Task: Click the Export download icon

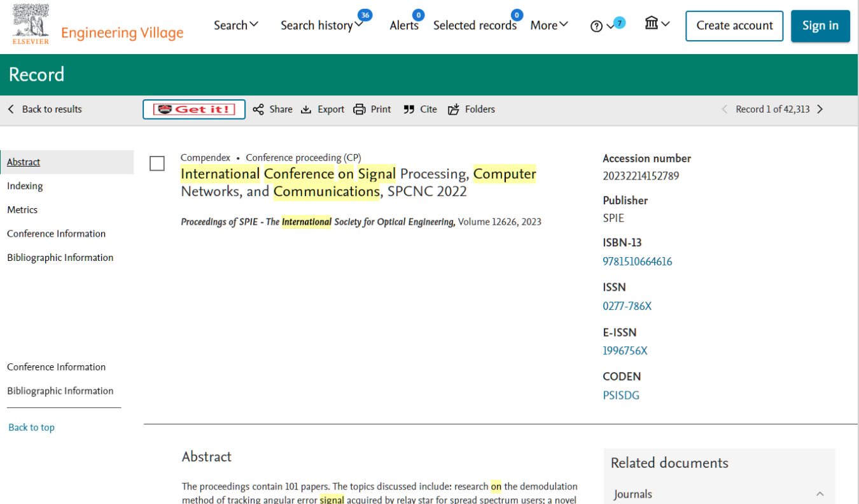Action: click(306, 109)
